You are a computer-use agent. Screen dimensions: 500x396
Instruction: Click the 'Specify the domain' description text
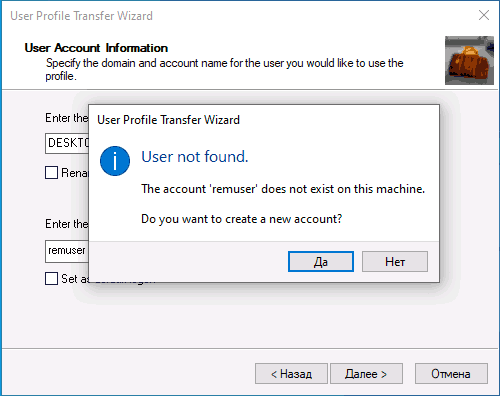[x=224, y=69]
